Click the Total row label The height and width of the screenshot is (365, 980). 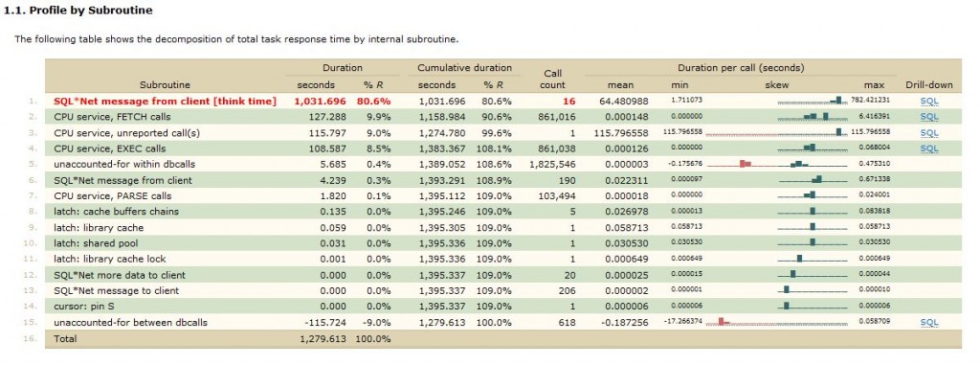tap(66, 338)
